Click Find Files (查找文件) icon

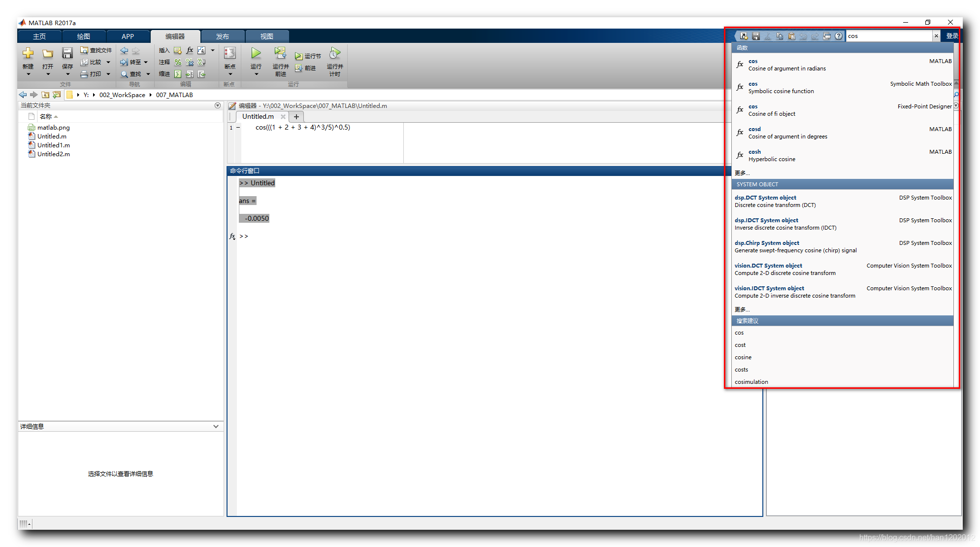click(84, 50)
